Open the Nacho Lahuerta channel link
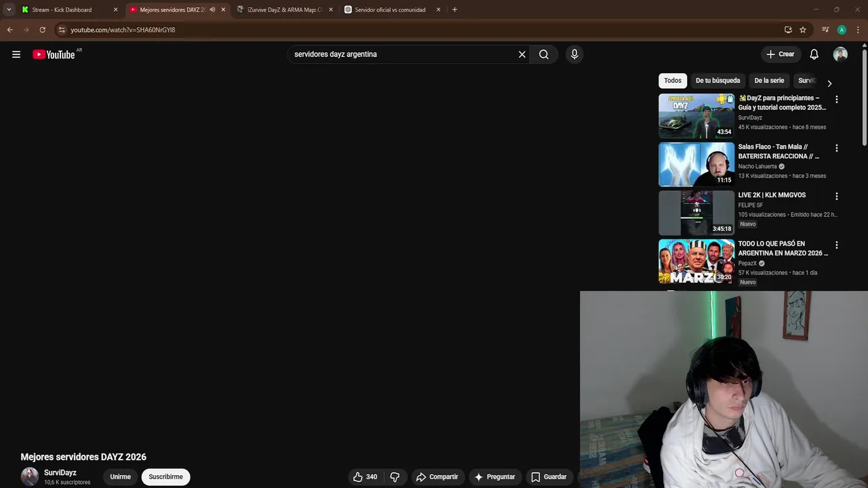The image size is (868, 488). tap(757, 166)
